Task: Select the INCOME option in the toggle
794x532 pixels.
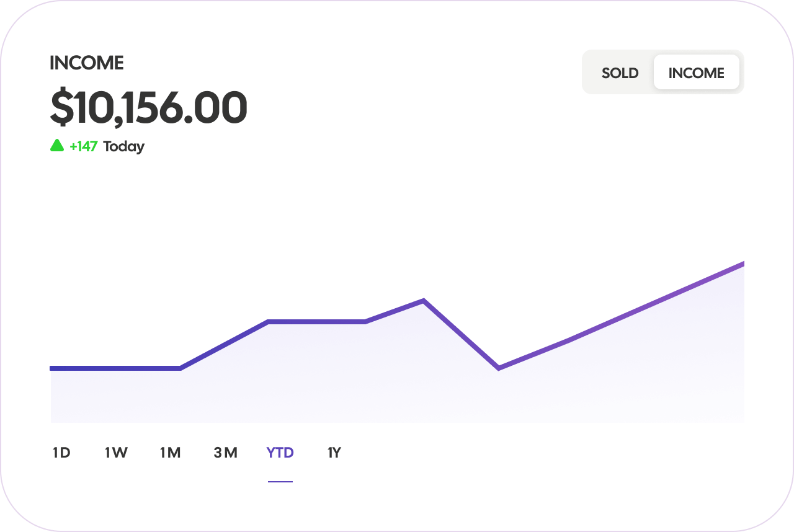Action: 696,73
